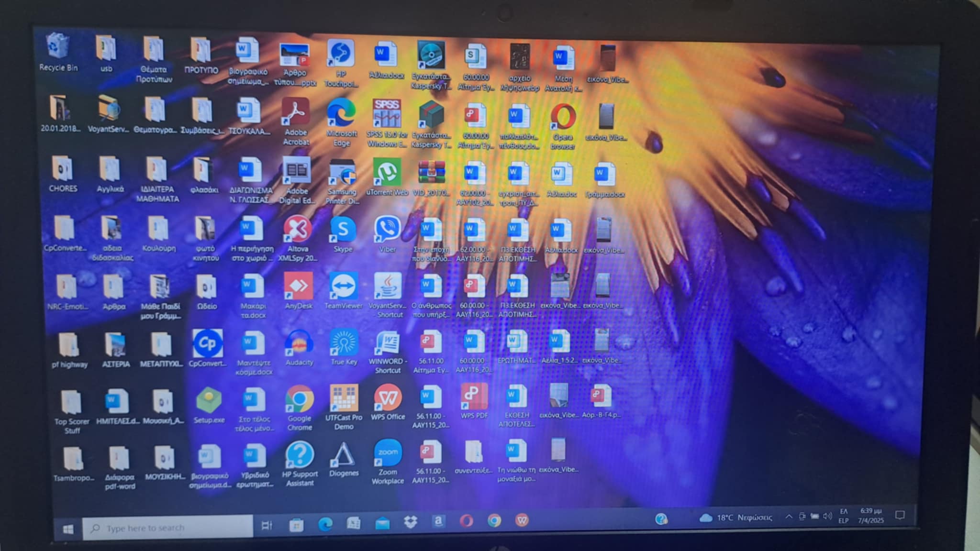Open the blue CpConvert app icon
The image size is (980, 551).
(x=208, y=348)
